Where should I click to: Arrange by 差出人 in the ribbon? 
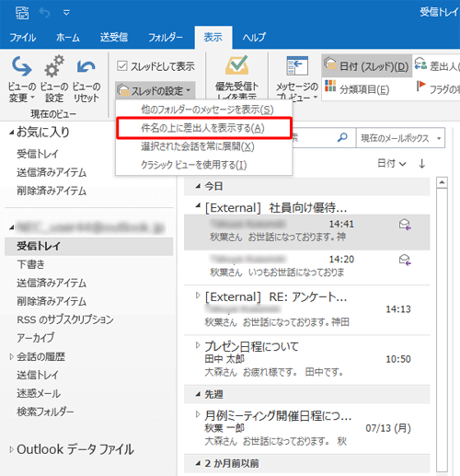[437, 65]
